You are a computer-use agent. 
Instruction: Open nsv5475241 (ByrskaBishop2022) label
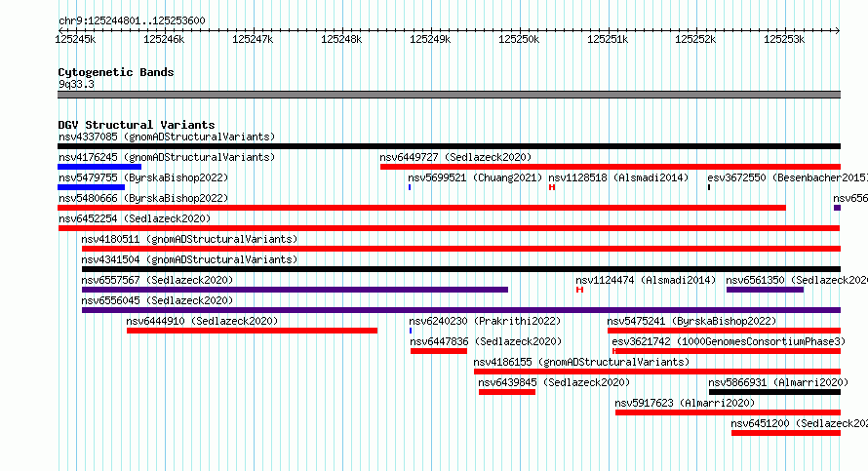691,321
